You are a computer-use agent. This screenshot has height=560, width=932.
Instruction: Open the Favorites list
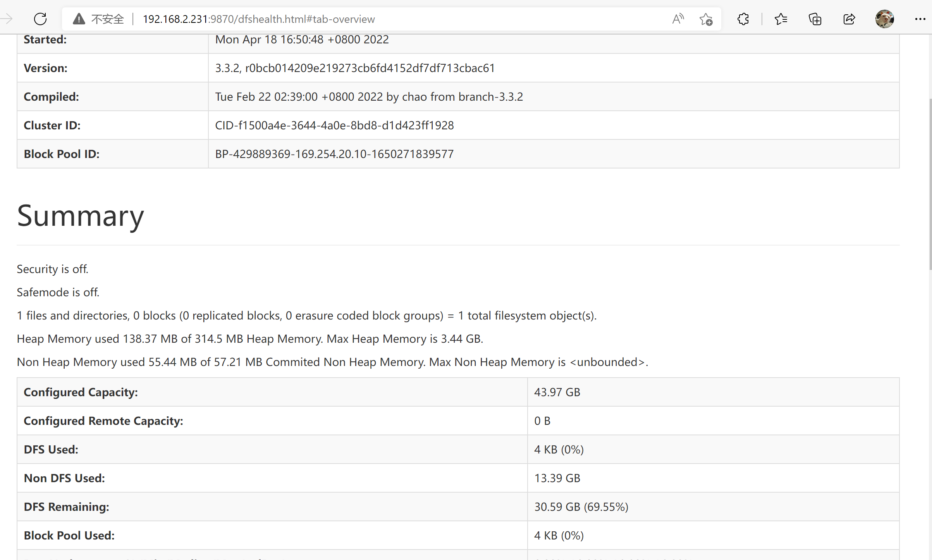781,19
